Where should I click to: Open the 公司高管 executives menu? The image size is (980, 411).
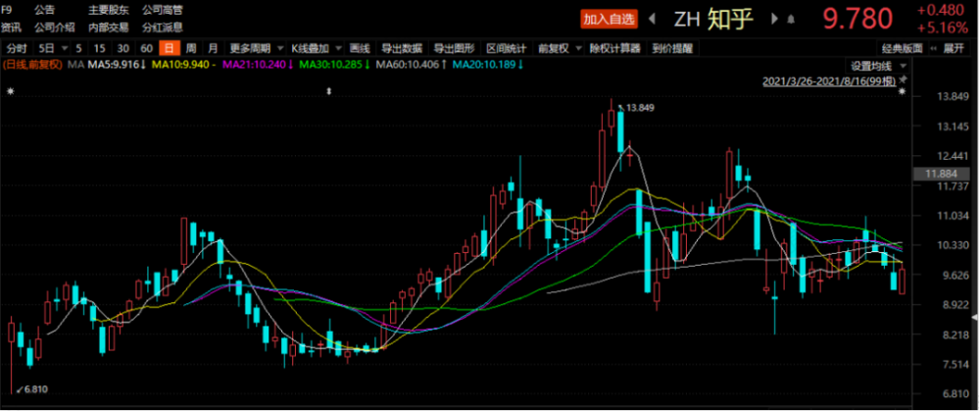163,10
